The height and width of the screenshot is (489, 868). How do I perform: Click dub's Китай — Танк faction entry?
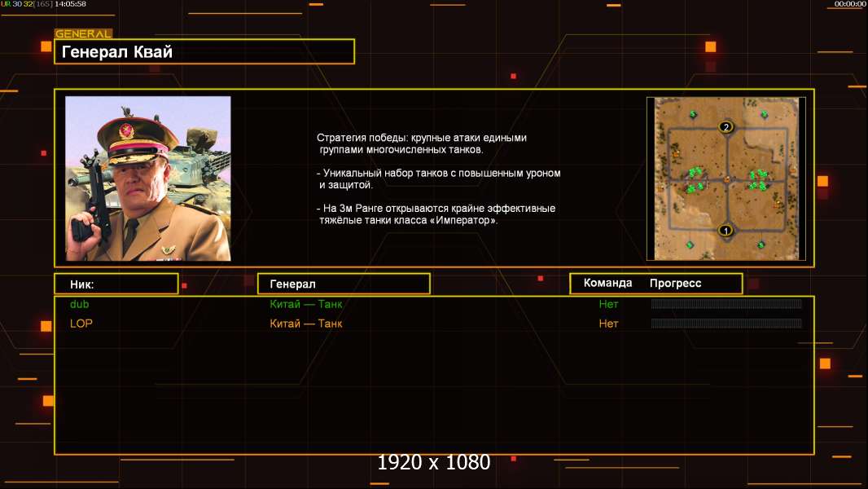coord(305,304)
